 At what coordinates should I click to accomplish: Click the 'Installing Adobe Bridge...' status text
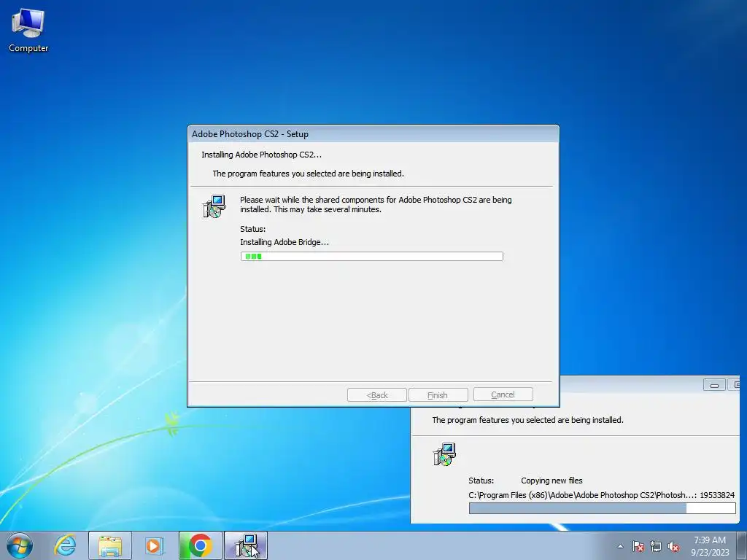285,242
